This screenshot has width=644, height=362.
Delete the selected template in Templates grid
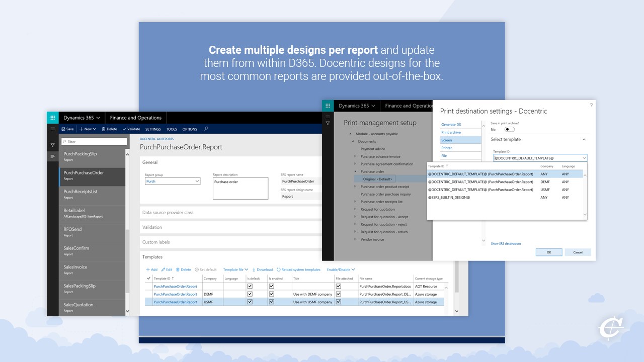click(183, 269)
